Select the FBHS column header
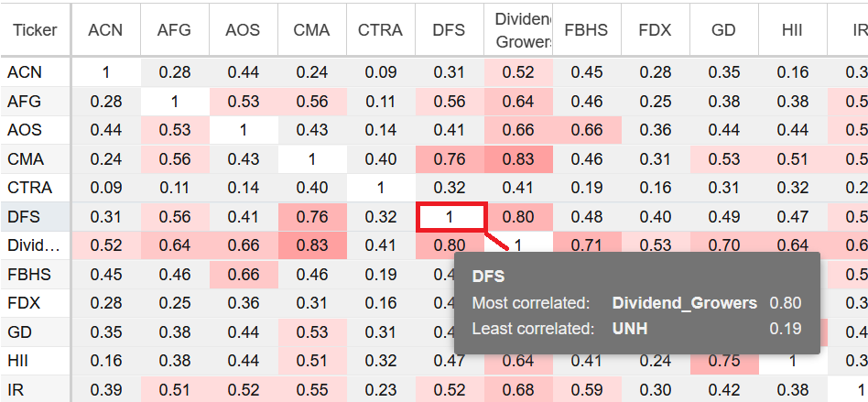The width and height of the screenshot is (868, 402). tap(586, 29)
